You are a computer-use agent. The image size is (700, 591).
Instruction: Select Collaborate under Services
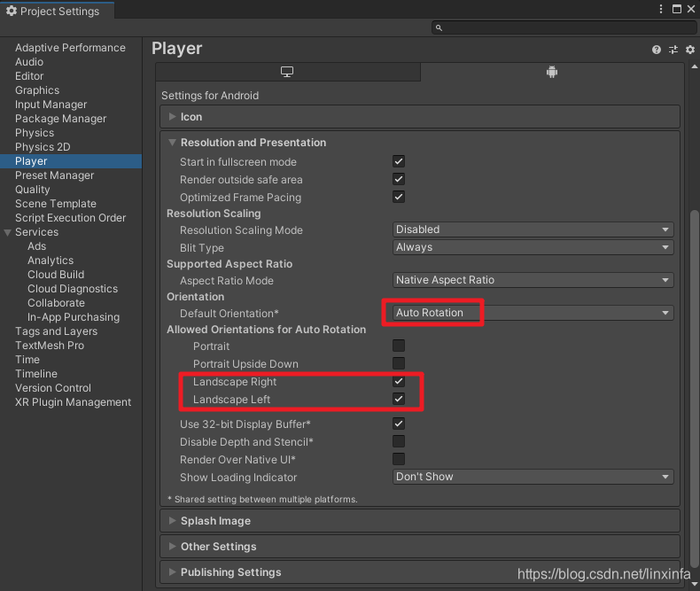[x=56, y=303]
